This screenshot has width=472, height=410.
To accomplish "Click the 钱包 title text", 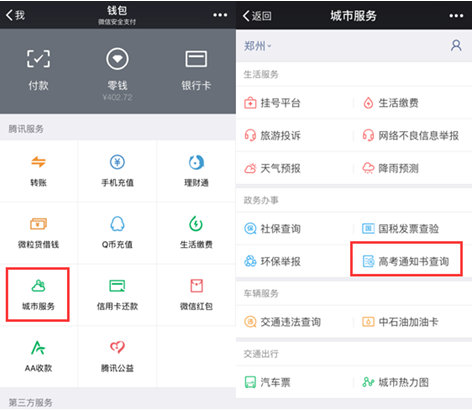I will (x=117, y=10).
